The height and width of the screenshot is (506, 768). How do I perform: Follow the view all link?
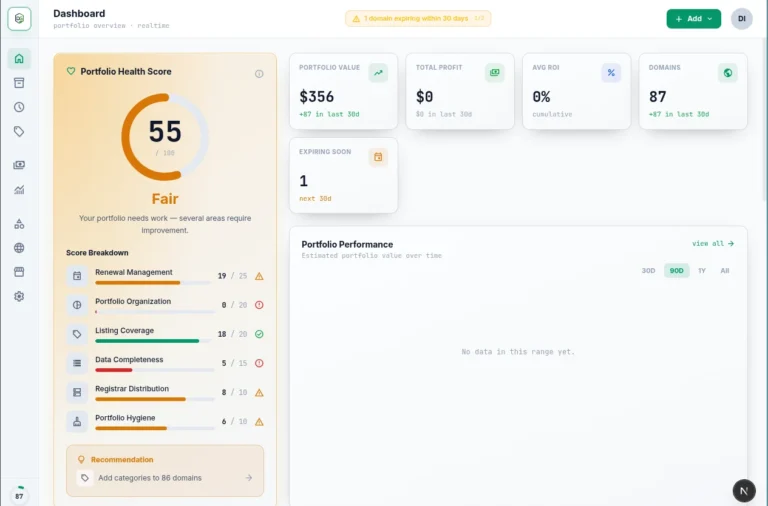713,243
